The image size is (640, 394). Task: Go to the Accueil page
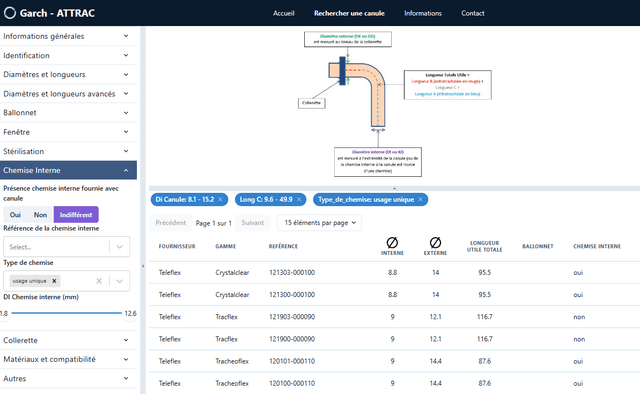click(284, 13)
